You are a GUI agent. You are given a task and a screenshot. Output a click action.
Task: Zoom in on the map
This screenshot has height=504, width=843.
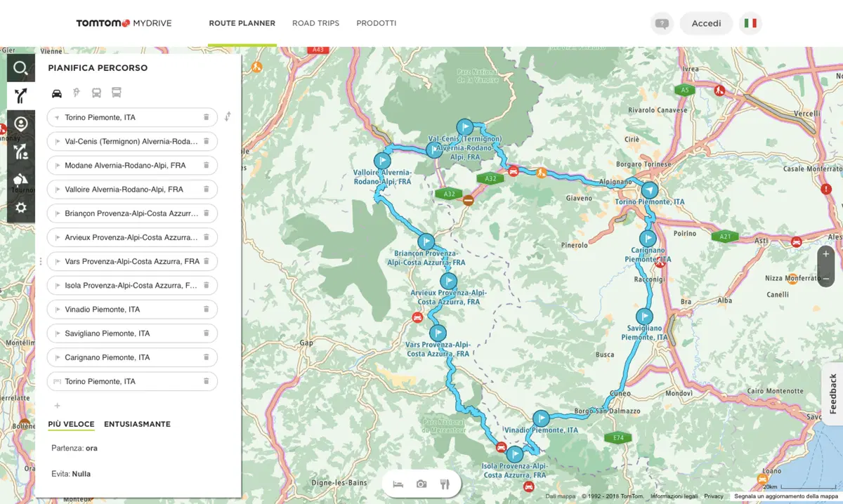(x=826, y=253)
